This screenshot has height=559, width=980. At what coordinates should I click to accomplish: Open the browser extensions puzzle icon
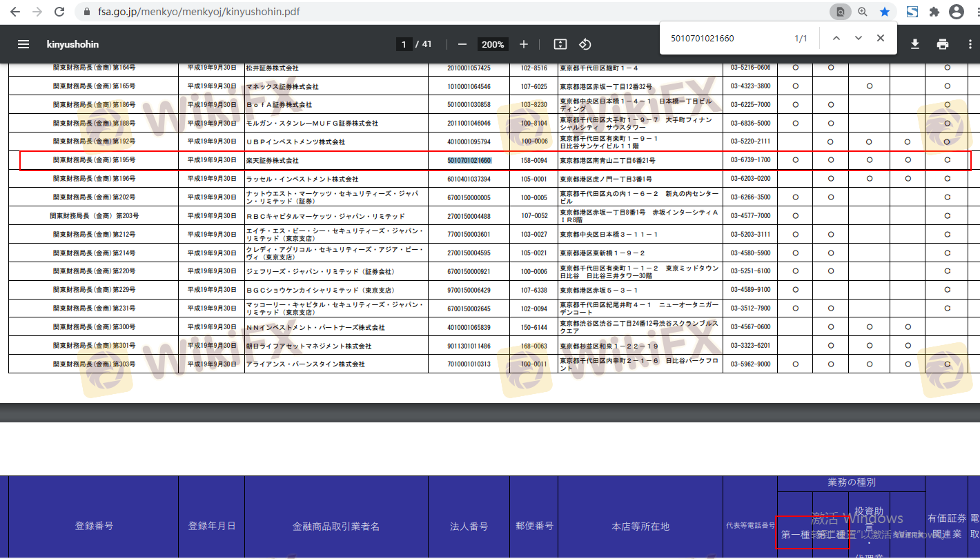pyautogui.click(x=934, y=12)
